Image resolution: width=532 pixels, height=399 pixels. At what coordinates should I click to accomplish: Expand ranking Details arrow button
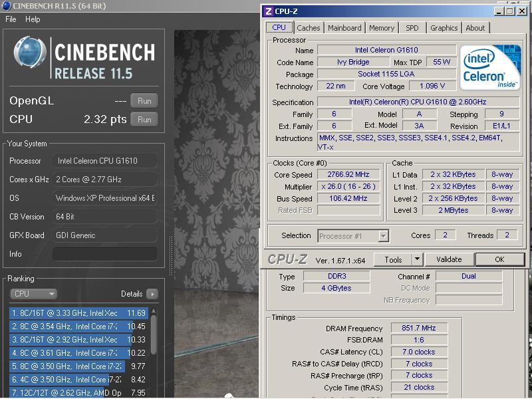pos(152,294)
